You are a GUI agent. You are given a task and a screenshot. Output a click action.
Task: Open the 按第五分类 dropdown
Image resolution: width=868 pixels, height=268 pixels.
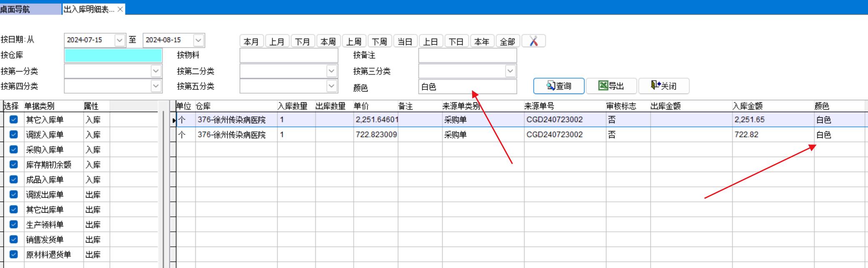331,86
